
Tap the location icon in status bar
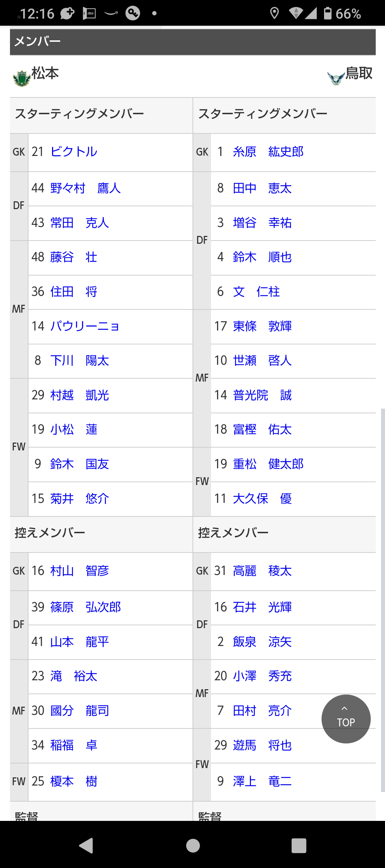coord(274,14)
